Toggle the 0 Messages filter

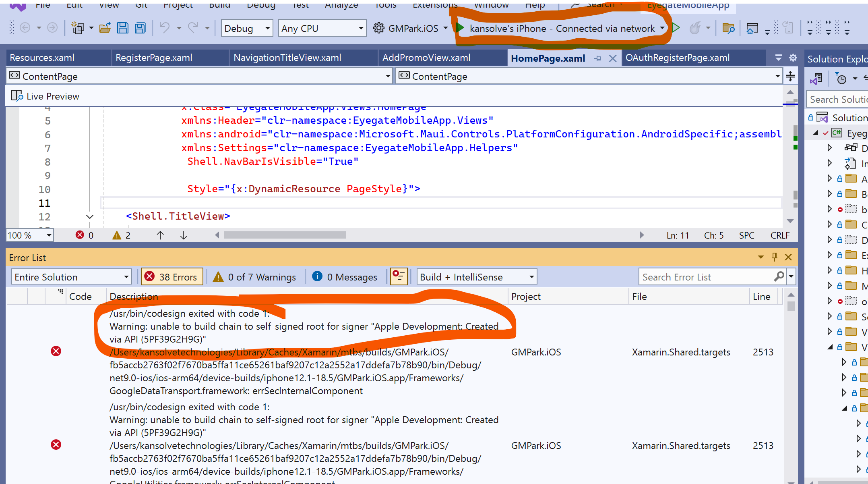tap(345, 277)
